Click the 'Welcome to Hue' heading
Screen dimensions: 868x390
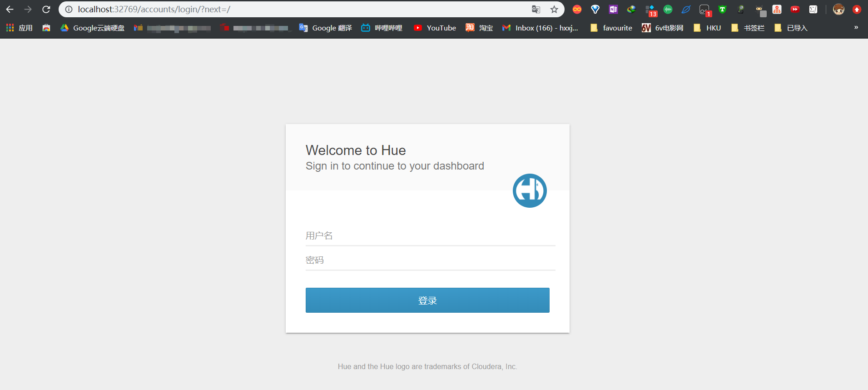[x=356, y=150]
